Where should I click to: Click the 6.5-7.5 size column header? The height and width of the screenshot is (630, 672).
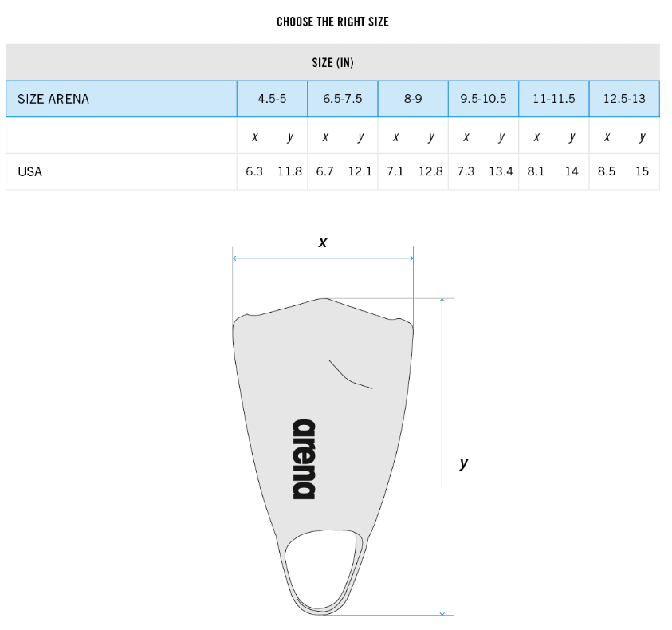343,99
